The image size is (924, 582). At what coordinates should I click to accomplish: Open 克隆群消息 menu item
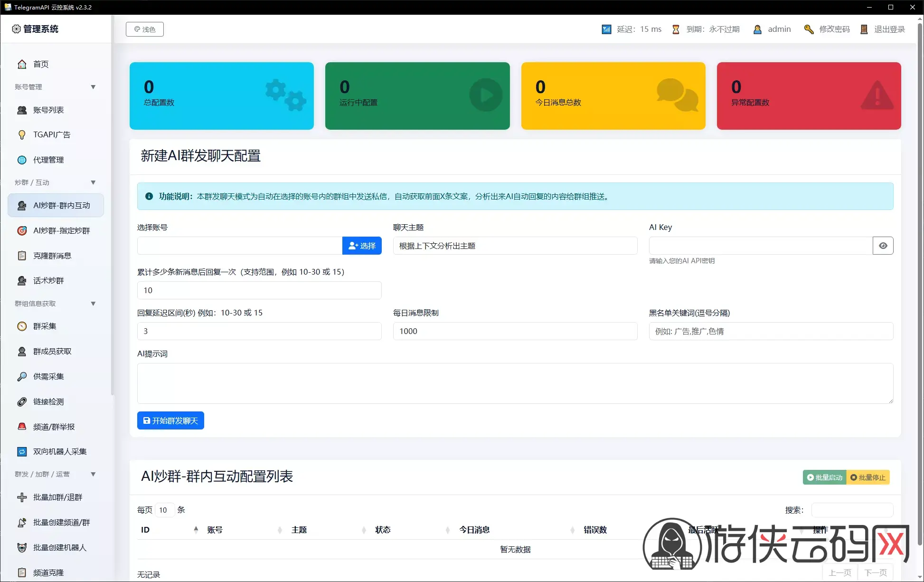tap(56, 256)
